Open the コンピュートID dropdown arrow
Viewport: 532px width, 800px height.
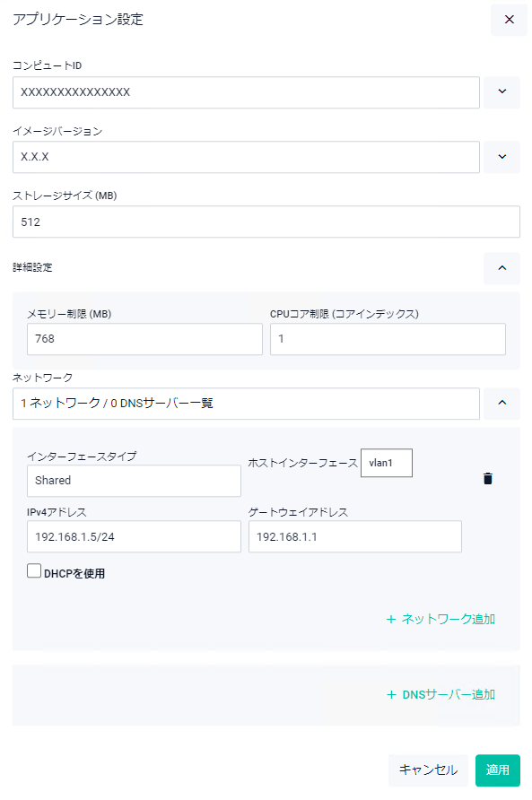click(501, 91)
